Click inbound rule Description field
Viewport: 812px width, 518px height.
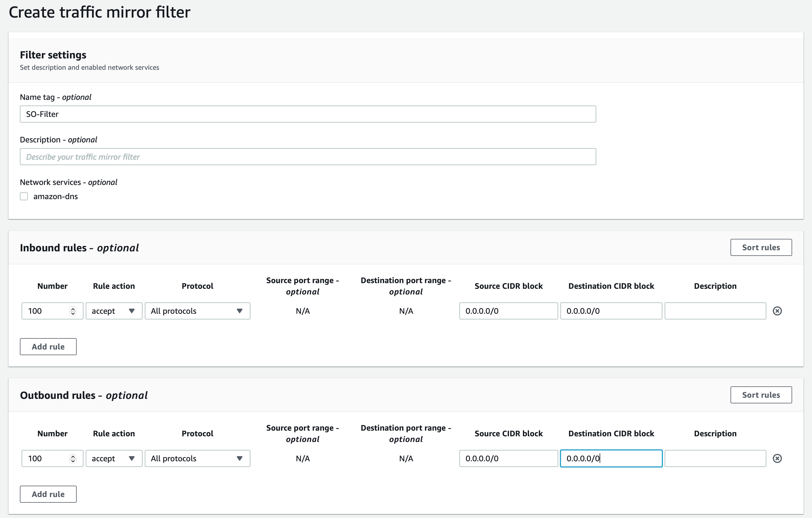coord(715,311)
